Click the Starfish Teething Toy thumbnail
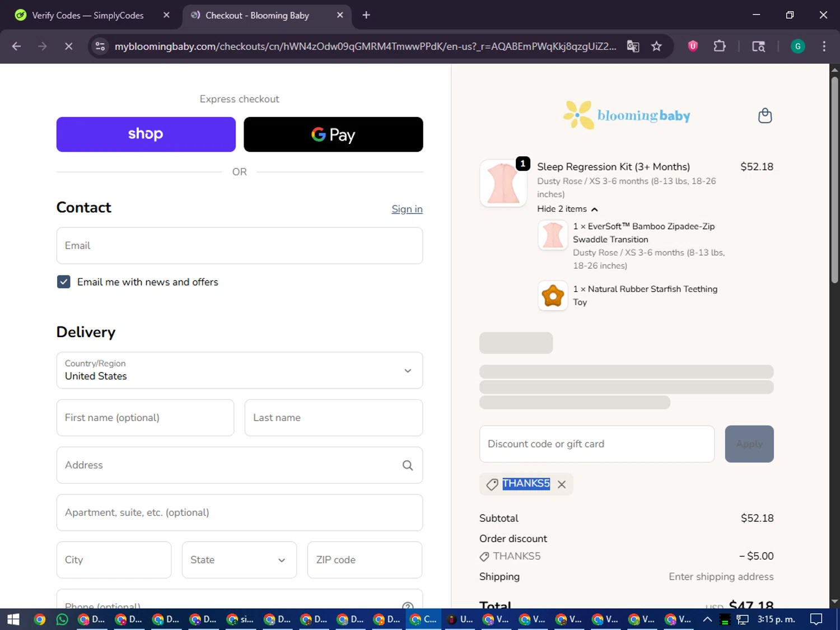 click(x=553, y=296)
